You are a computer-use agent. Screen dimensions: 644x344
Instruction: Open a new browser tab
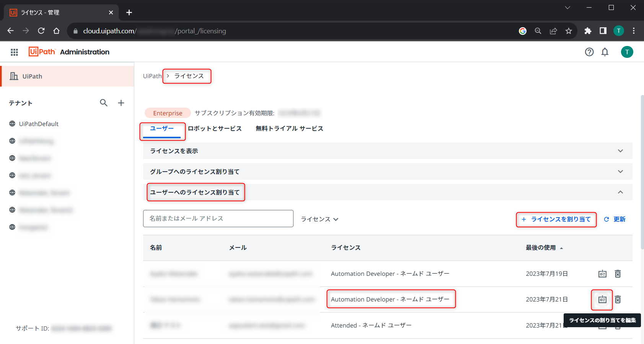(x=129, y=13)
